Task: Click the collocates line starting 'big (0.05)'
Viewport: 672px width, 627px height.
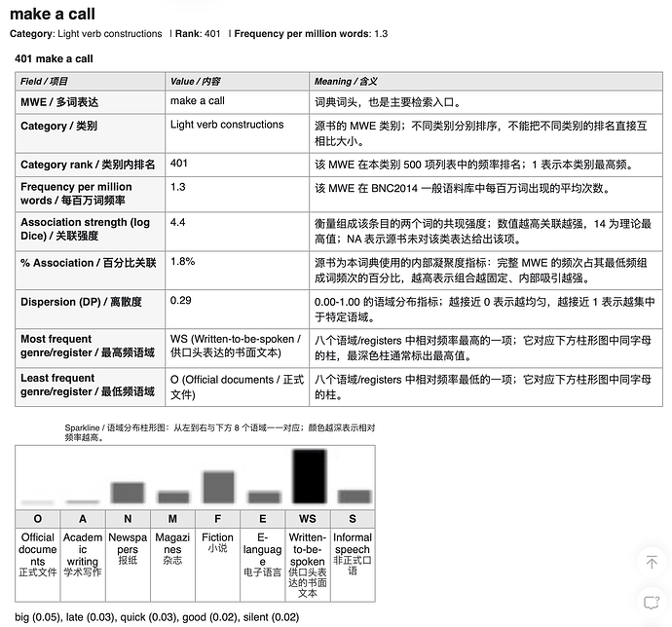Action: pos(157,617)
